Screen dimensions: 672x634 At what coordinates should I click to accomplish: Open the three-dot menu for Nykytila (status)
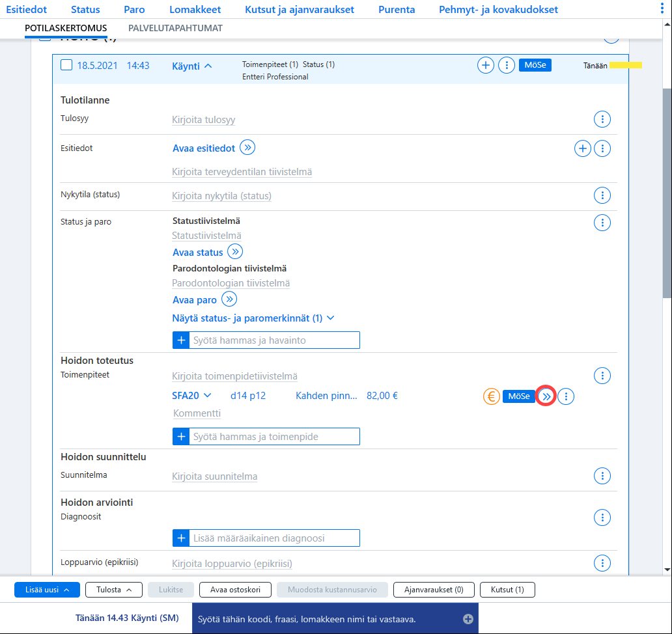coord(602,195)
